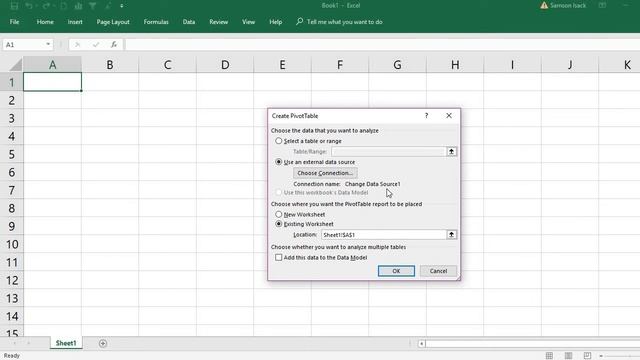The image size is (640, 360).
Task: Select row 5 header
Action: click(x=11, y=154)
